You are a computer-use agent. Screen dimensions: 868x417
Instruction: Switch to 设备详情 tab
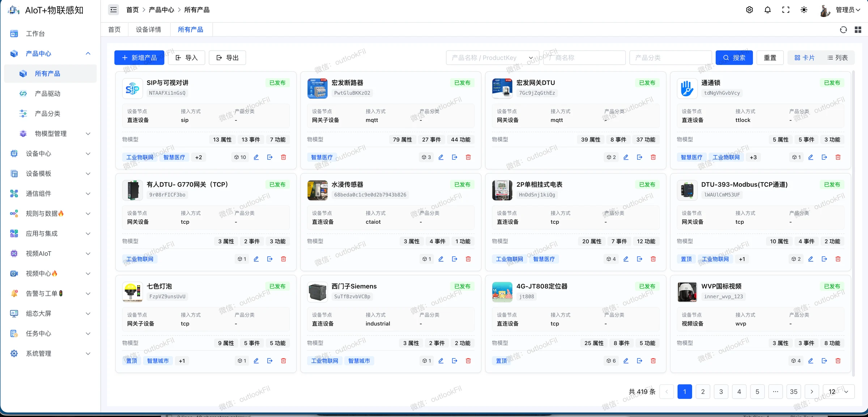pyautogui.click(x=149, y=30)
